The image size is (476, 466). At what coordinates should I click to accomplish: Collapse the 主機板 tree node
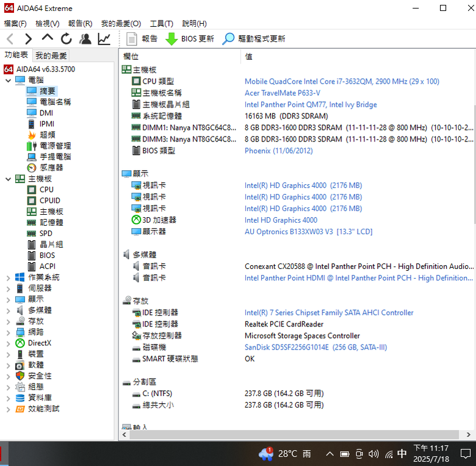[9, 179]
